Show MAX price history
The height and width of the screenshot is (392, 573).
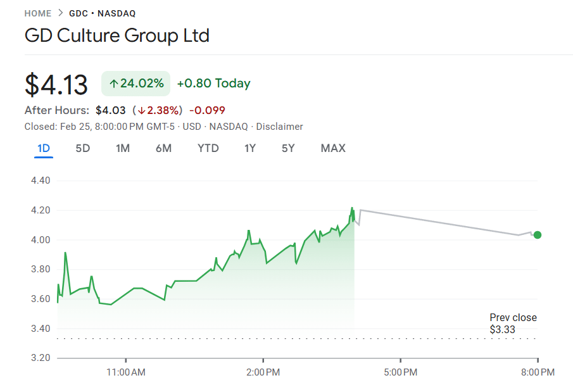332,148
